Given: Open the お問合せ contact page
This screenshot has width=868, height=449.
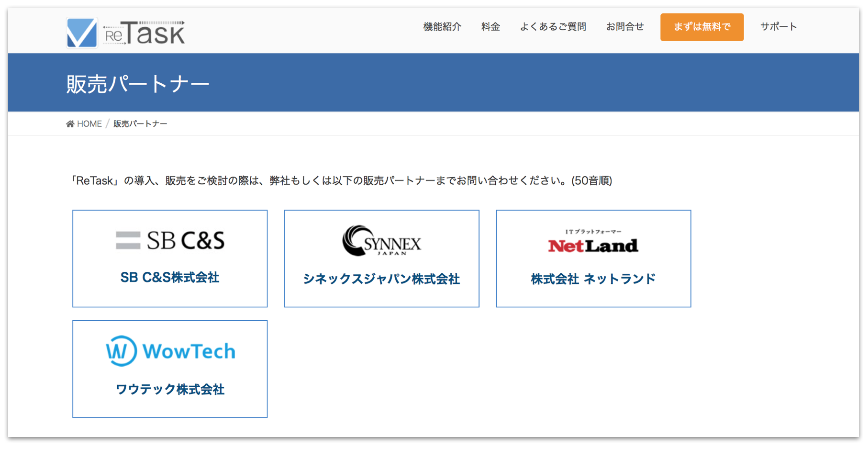Looking at the screenshot, I should tap(625, 27).
